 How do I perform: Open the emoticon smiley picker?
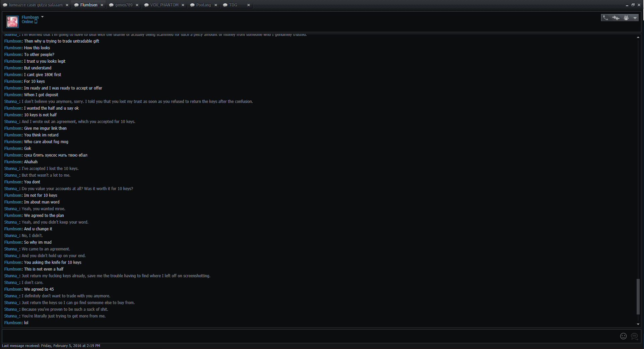click(x=623, y=336)
